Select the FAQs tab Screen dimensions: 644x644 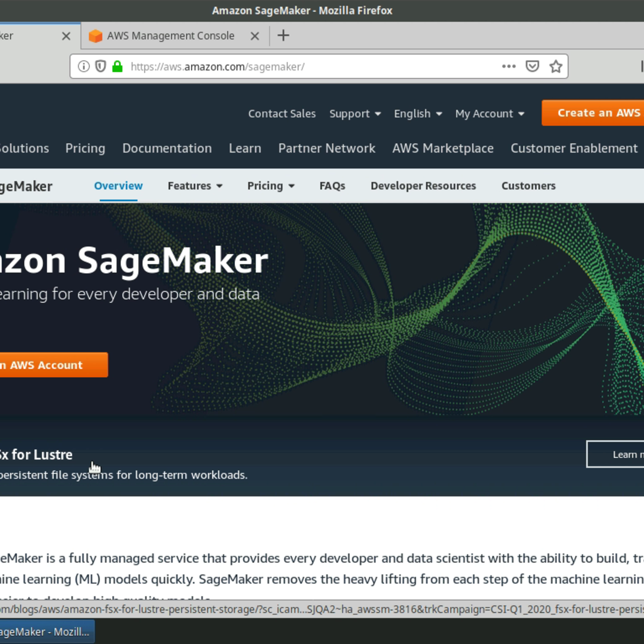[x=332, y=186]
